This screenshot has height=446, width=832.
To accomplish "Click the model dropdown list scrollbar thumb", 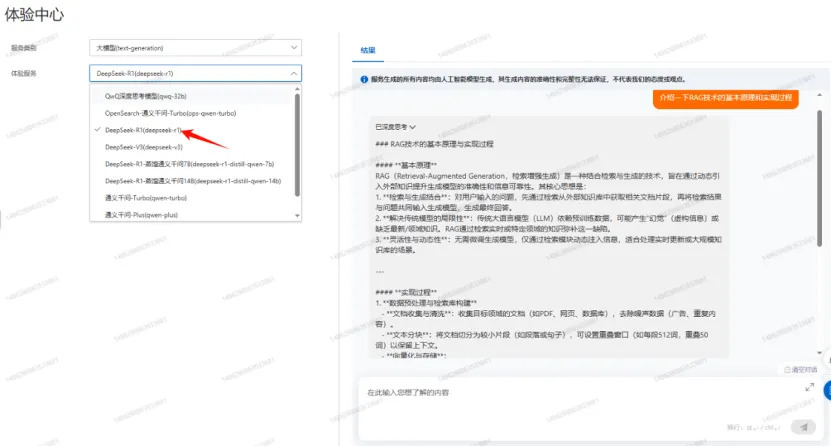I will click(x=297, y=146).
